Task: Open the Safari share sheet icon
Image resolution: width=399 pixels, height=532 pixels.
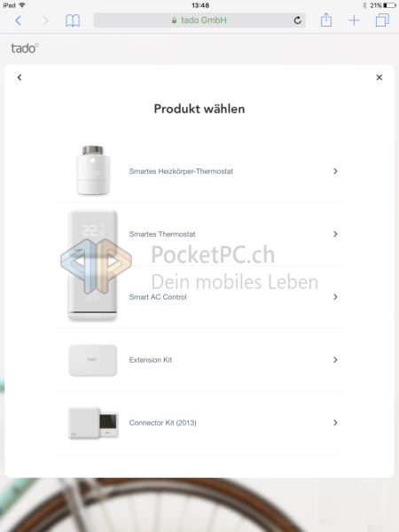Action: (x=326, y=20)
